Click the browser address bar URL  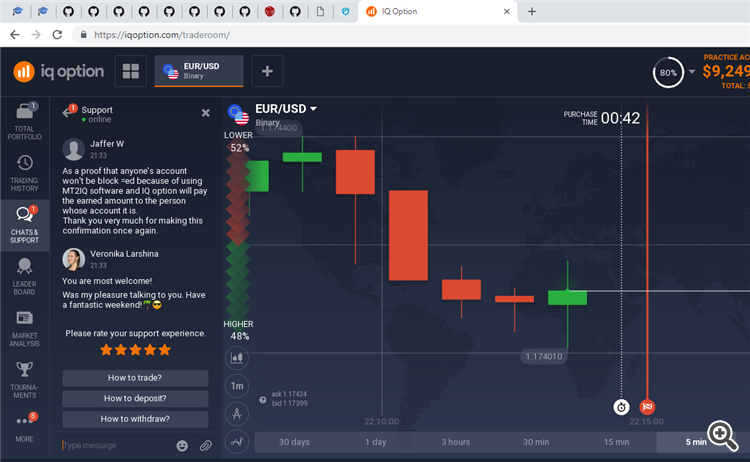[x=162, y=35]
